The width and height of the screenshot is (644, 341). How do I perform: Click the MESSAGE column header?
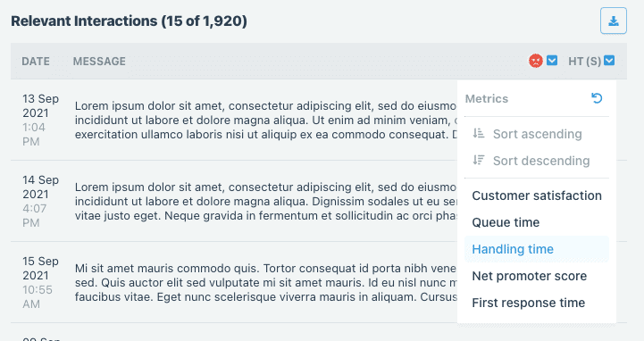[99, 61]
